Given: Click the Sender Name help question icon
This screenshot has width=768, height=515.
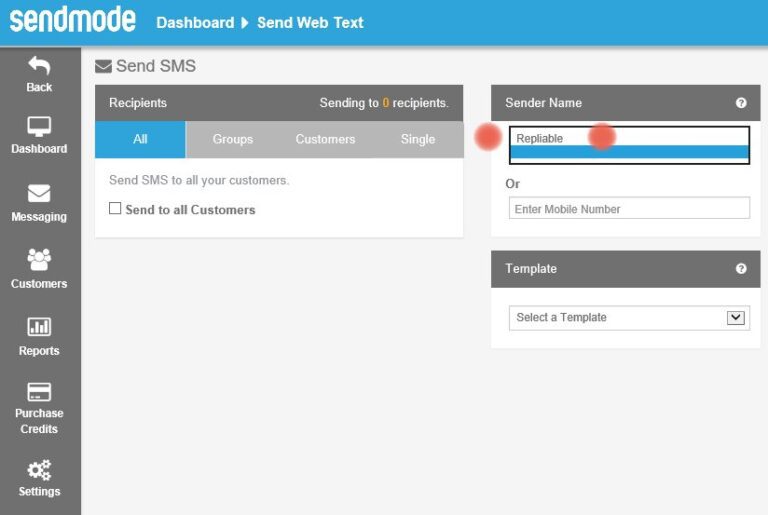Looking at the screenshot, I should point(741,103).
